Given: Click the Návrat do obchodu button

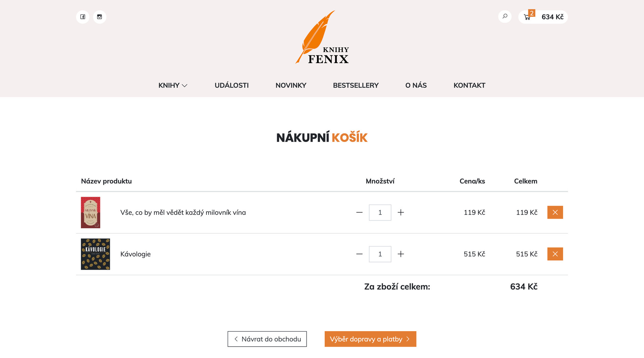Looking at the screenshot, I should coord(267,339).
